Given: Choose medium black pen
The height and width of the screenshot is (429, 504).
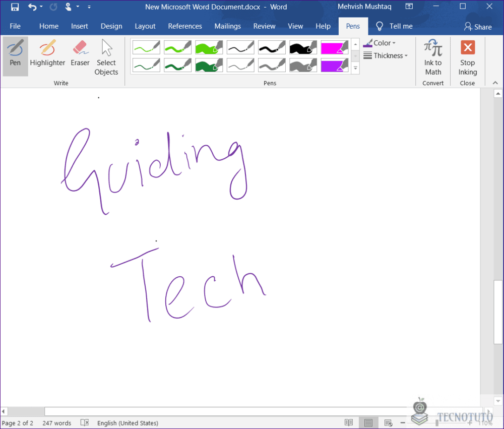Looking at the screenshot, I should click(272, 47).
